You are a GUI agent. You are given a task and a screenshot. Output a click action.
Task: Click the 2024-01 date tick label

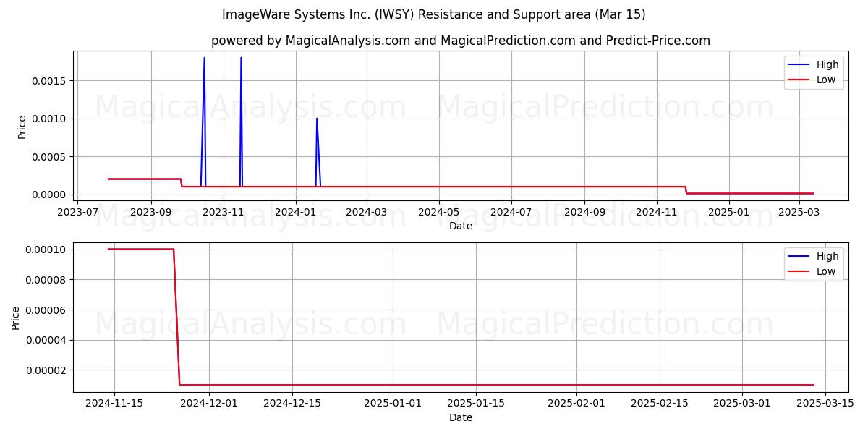(x=296, y=213)
